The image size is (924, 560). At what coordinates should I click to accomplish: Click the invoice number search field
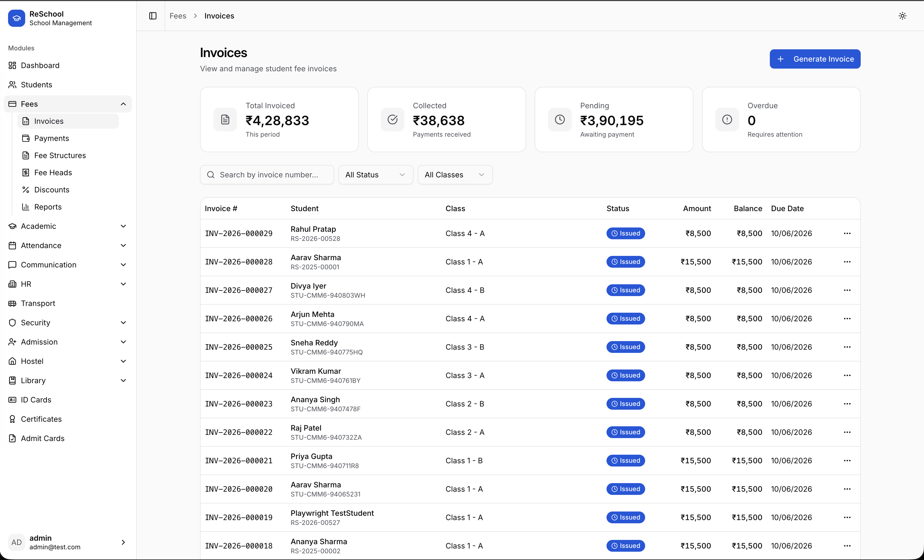[267, 174]
